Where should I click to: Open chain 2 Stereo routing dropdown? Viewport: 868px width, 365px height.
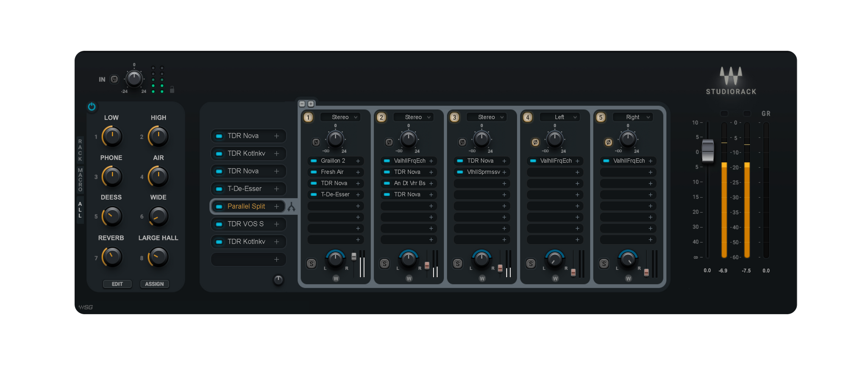coord(414,117)
